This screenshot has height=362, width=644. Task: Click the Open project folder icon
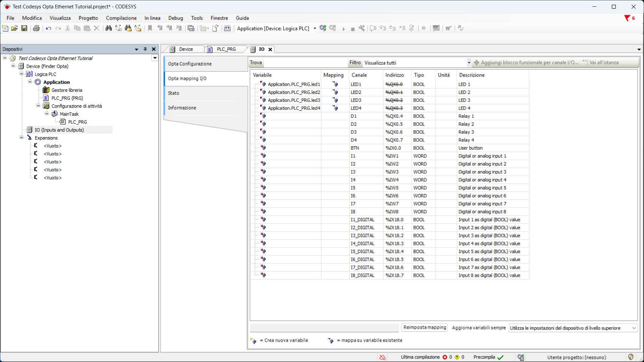coord(14,28)
